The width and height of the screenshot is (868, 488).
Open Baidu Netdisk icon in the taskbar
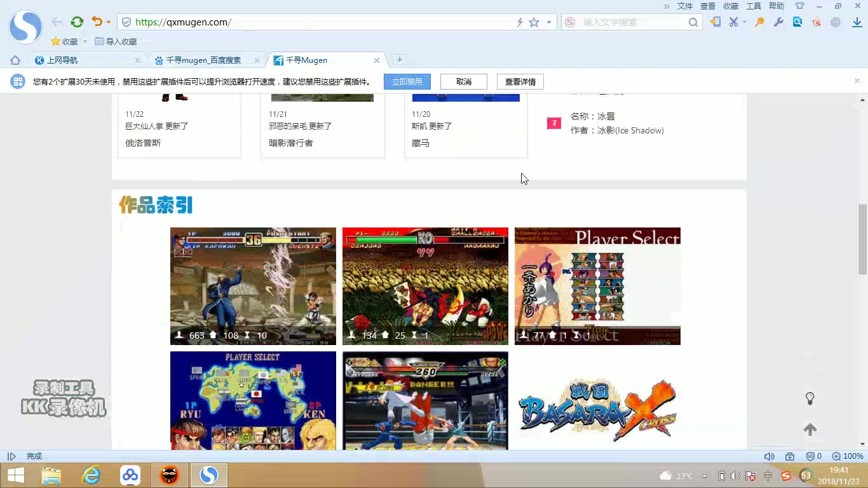[130, 475]
